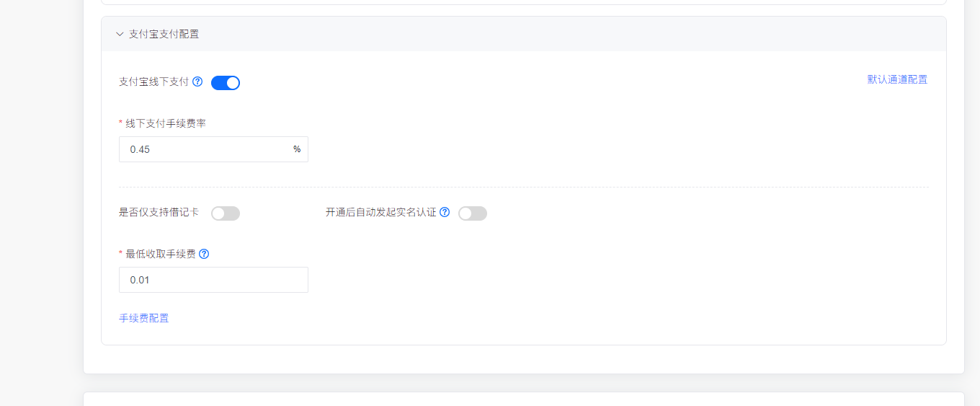Enable 开通后自动发起实名认证 switch

[x=473, y=213]
